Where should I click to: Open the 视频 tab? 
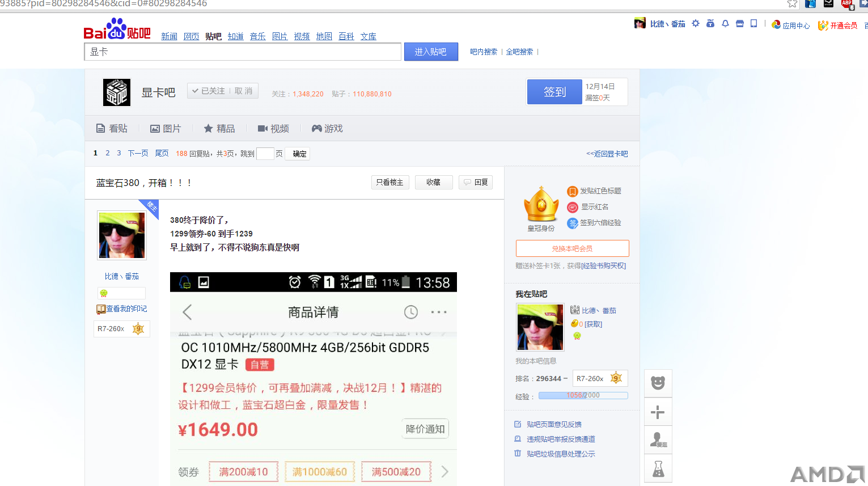[x=273, y=129]
